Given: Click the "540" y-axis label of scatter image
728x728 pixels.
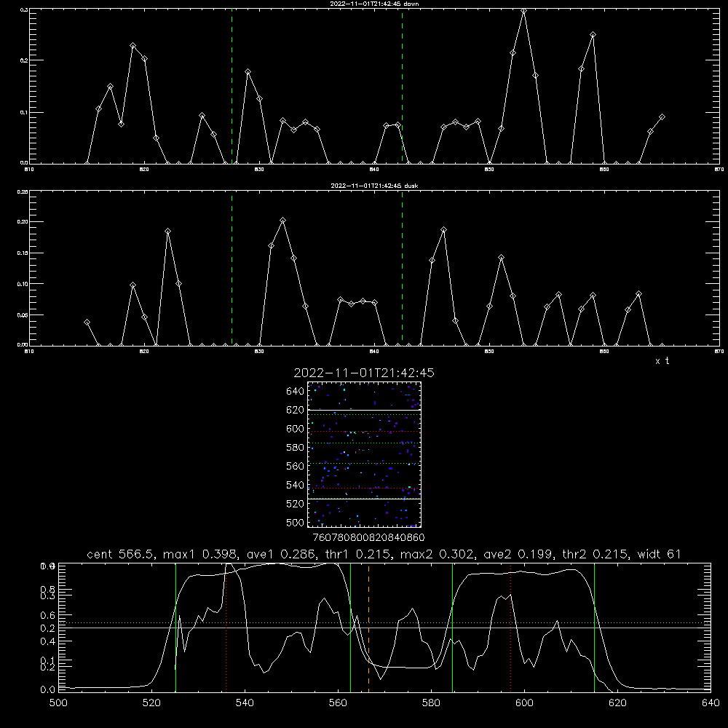Looking at the screenshot, I should click(x=296, y=485).
